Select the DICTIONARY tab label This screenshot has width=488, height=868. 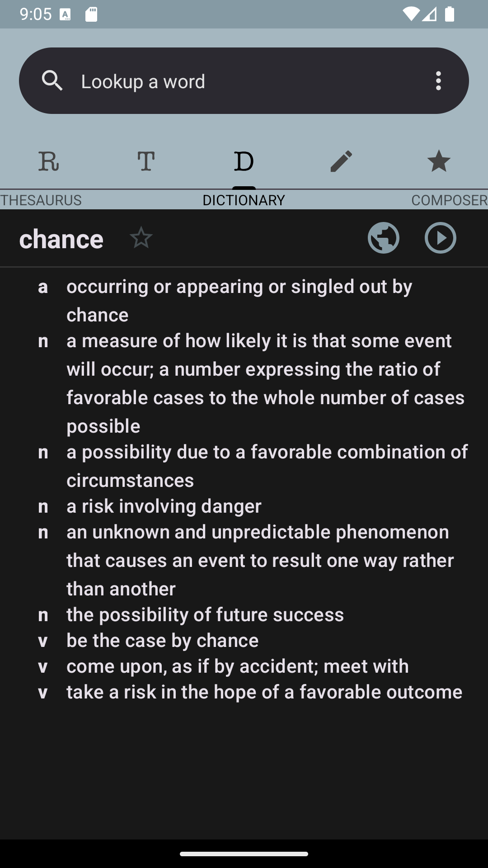pyautogui.click(x=244, y=200)
